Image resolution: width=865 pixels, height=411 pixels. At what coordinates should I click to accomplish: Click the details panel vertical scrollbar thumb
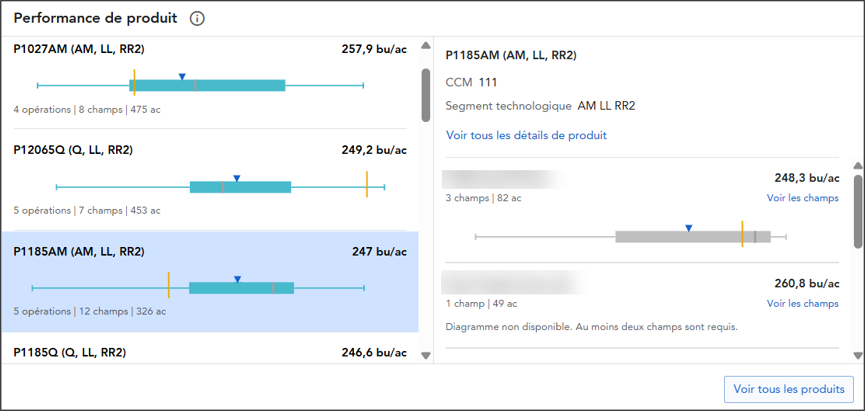857,212
